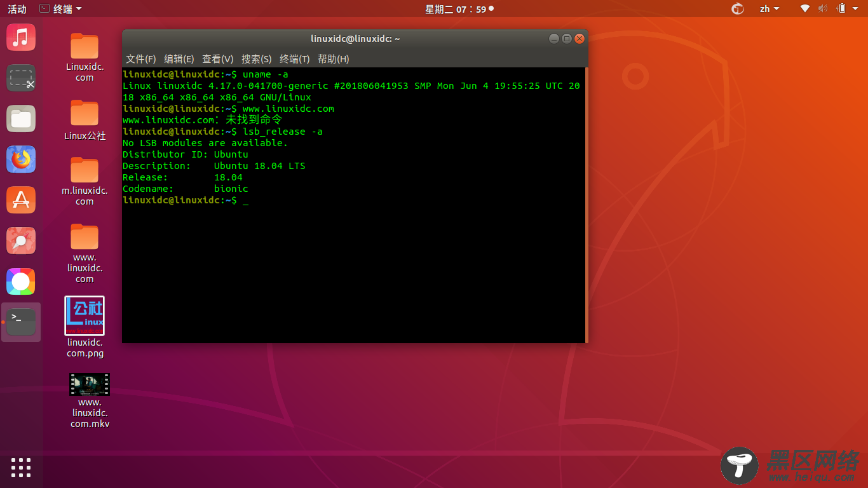The width and height of the screenshot is (868, 488).
Task: Select the Linuxidc.com desktop folder
Action: pos(85,58)
